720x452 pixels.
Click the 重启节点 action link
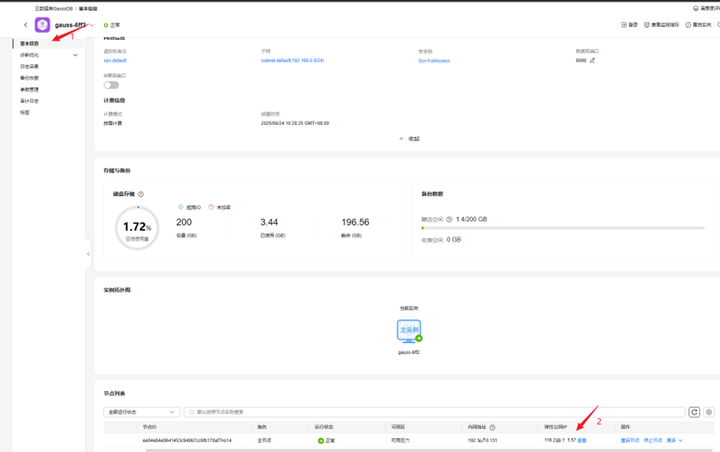point(630,441)
